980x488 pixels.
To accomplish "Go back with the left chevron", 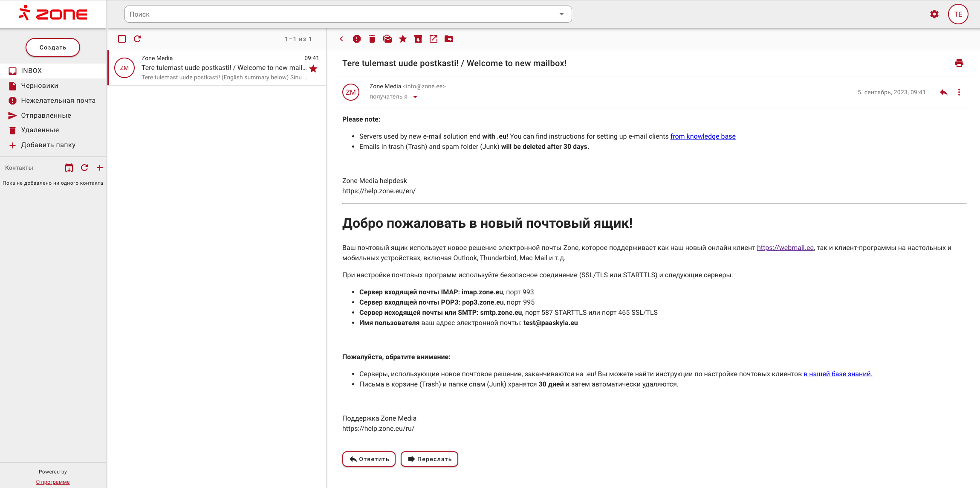I will pyautogui.click(x=341, y=39).
